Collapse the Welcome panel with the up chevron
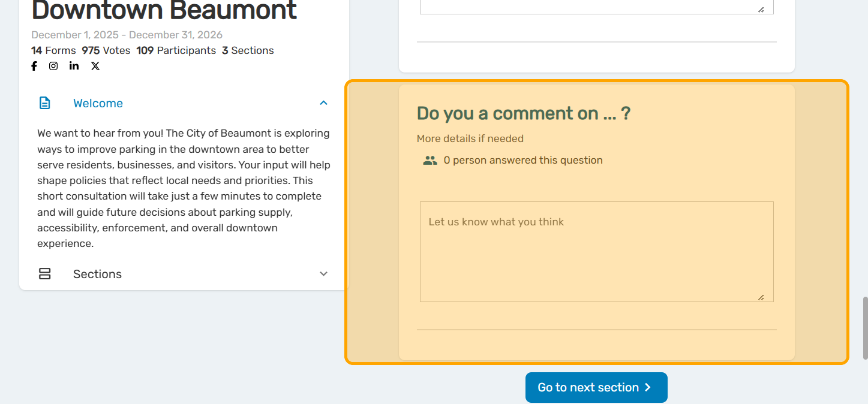Viewport: 868px width, 404px height. (x=323, y=103)
